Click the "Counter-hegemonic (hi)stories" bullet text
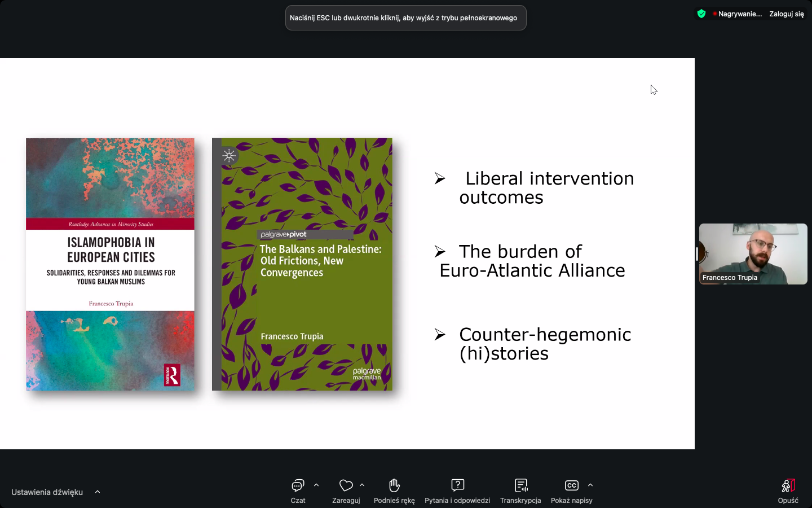Image resolution: width=812 pixels, height=508 pixels. (545, 344)
